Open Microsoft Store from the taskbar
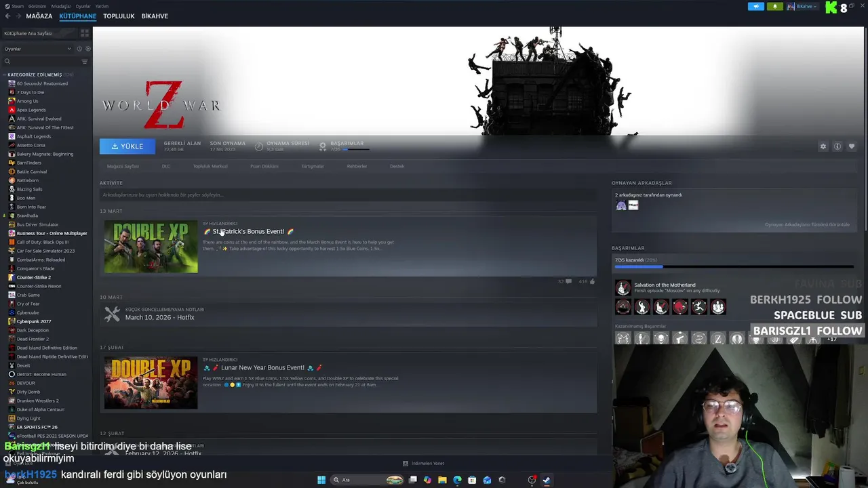The height and width of the screenshot is (488, 868). pyautogui.click(x=472, y=480)
